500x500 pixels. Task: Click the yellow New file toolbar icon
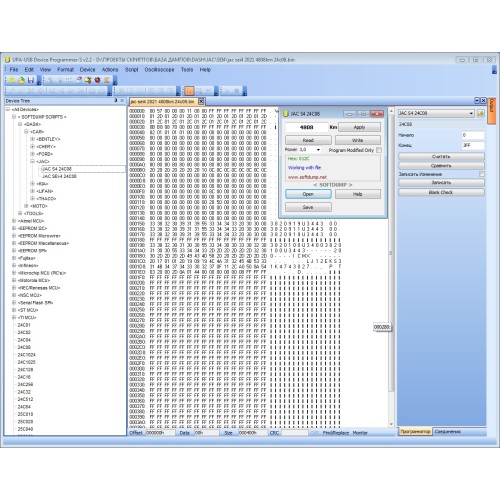12,80
